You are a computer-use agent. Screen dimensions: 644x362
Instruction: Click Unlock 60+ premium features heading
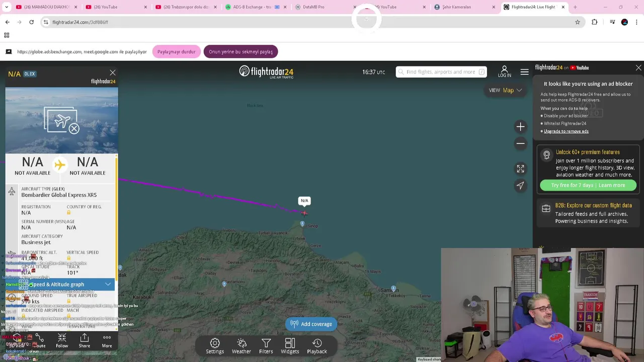click(x=588, y=152)
